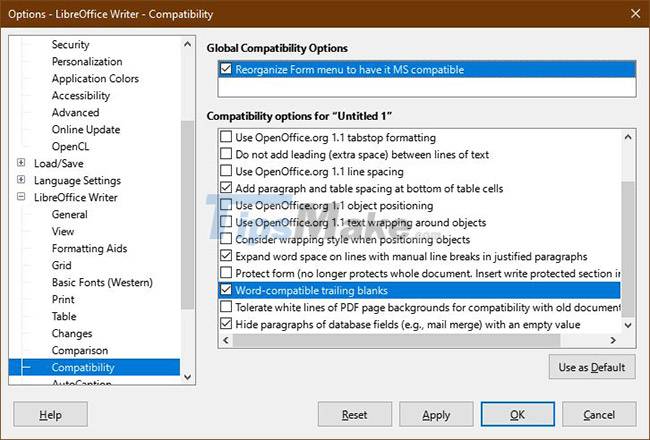The height and width of the screenshot is (440, 650).
Task: Check Tolerate white lines of PDF backgrounds
Action: (x=226, y=307)
